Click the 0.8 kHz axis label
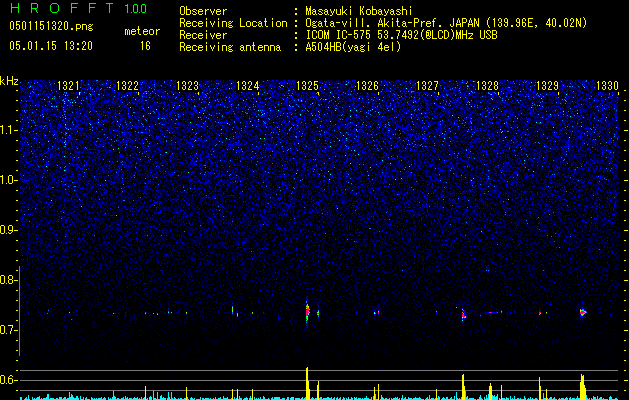Image resolution: width=629 pixels, height=400 pixels. tap(8, 280)
